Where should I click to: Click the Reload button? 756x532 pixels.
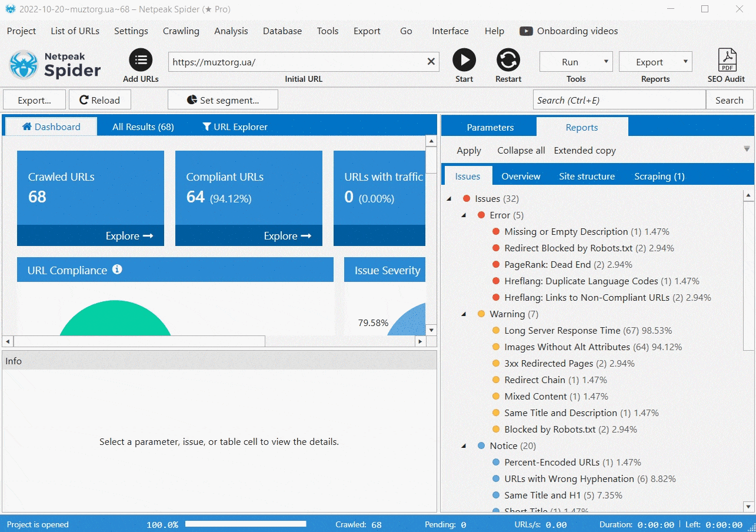100,100
